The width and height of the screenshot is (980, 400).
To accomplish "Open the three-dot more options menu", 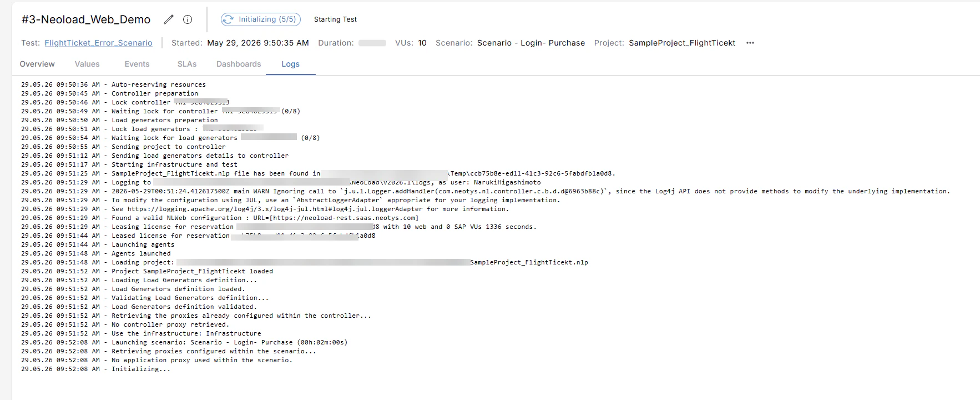I will pos(750,43).
